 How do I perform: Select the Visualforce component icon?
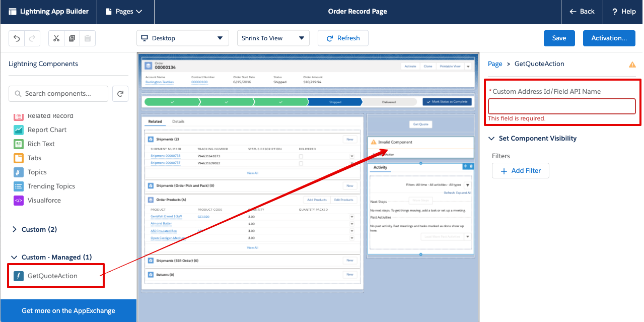click(x=19, y=201)
